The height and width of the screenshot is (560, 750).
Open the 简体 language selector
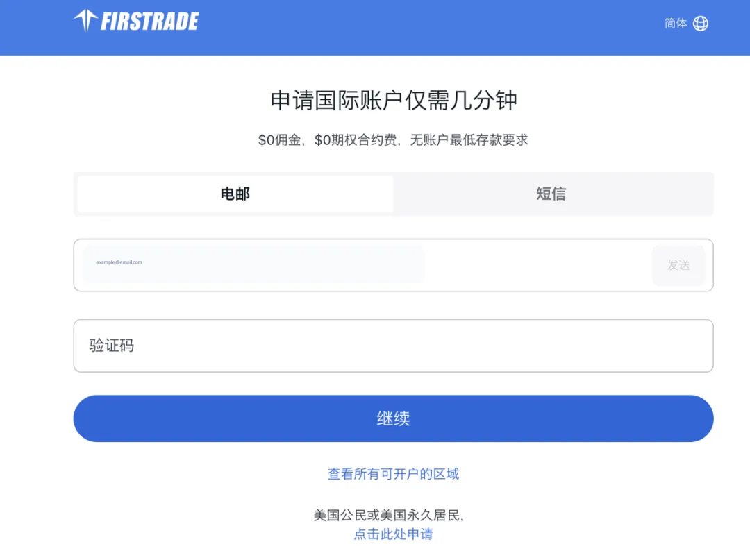(x=676, y=23)
